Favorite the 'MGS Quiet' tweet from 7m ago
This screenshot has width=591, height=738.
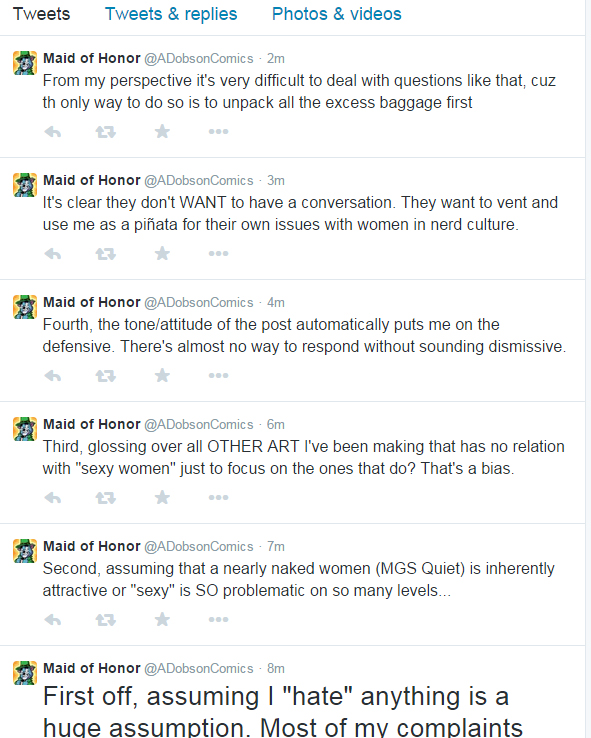click(162, 619)
